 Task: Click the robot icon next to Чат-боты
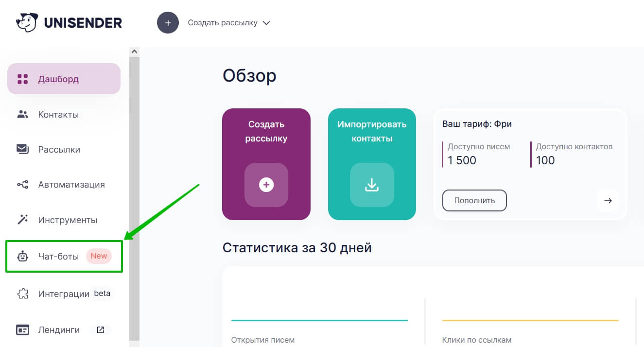pyautogui.click(x=22, y=256)
